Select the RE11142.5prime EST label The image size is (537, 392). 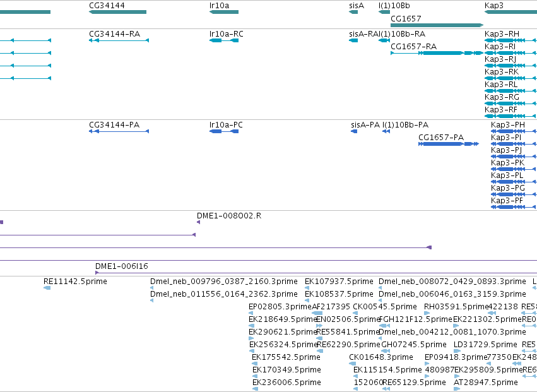[75, 282]
